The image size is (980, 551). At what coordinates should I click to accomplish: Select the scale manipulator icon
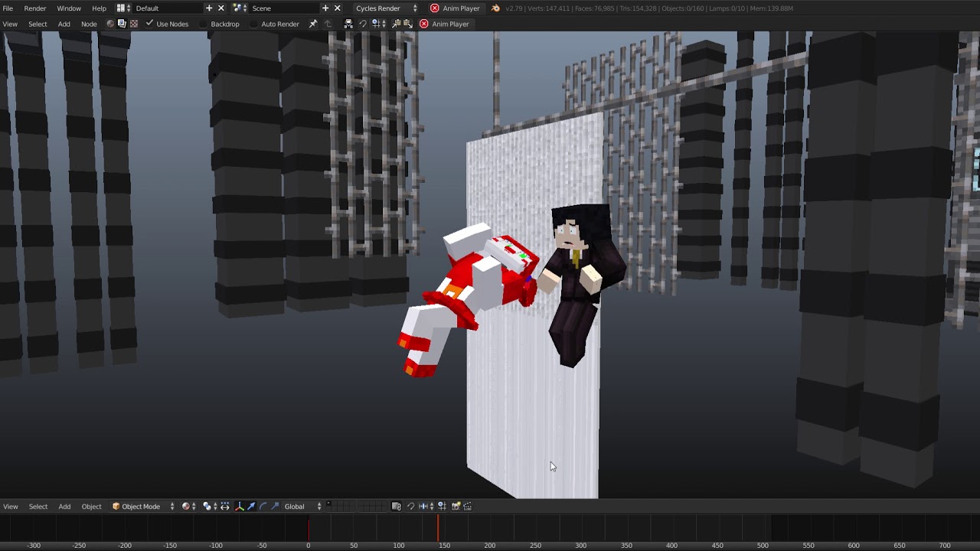coord(275,506)
